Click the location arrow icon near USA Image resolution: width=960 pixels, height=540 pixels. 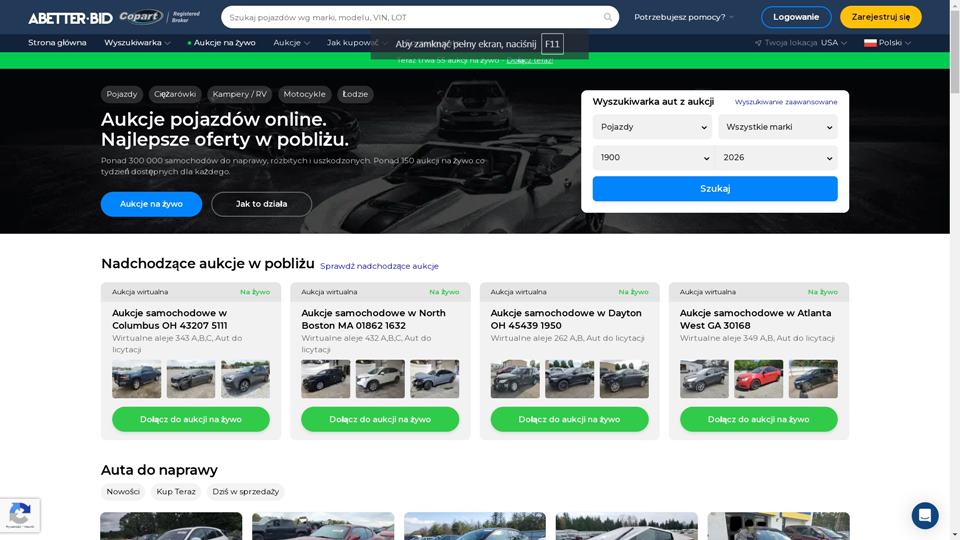pyautogui.click(x=758, y=43)
